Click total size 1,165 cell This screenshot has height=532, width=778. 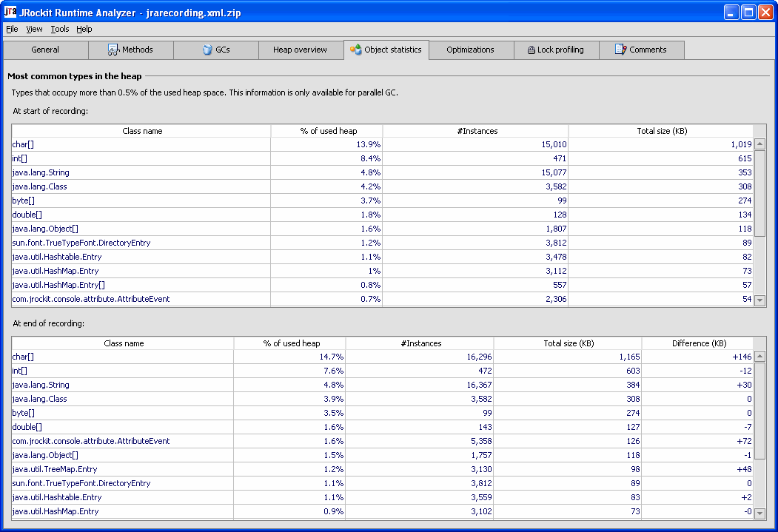tap(629, 357)
